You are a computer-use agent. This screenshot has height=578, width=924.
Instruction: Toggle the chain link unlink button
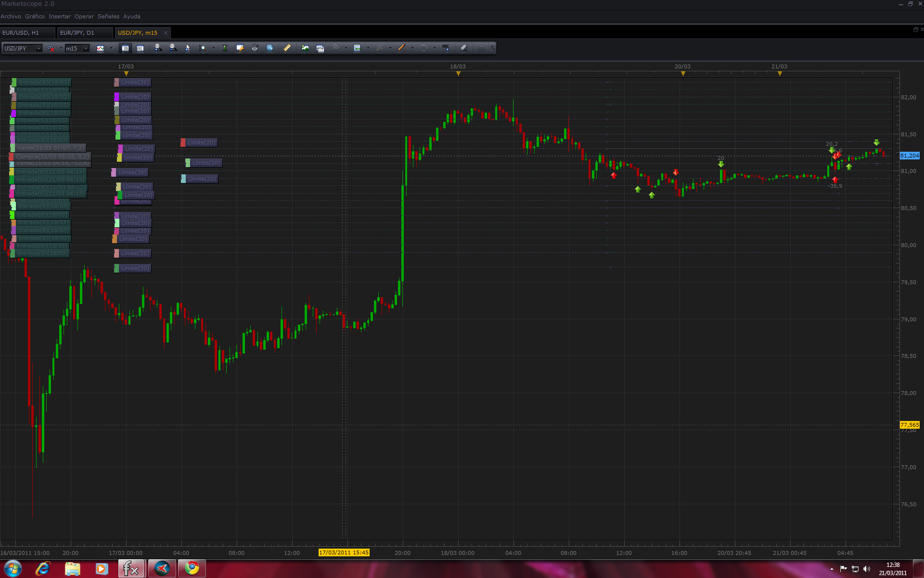(51, 48)
